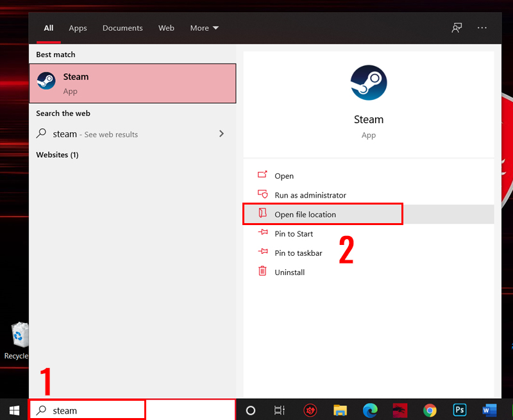Open File Explorer from taskbar

[340, 410]
